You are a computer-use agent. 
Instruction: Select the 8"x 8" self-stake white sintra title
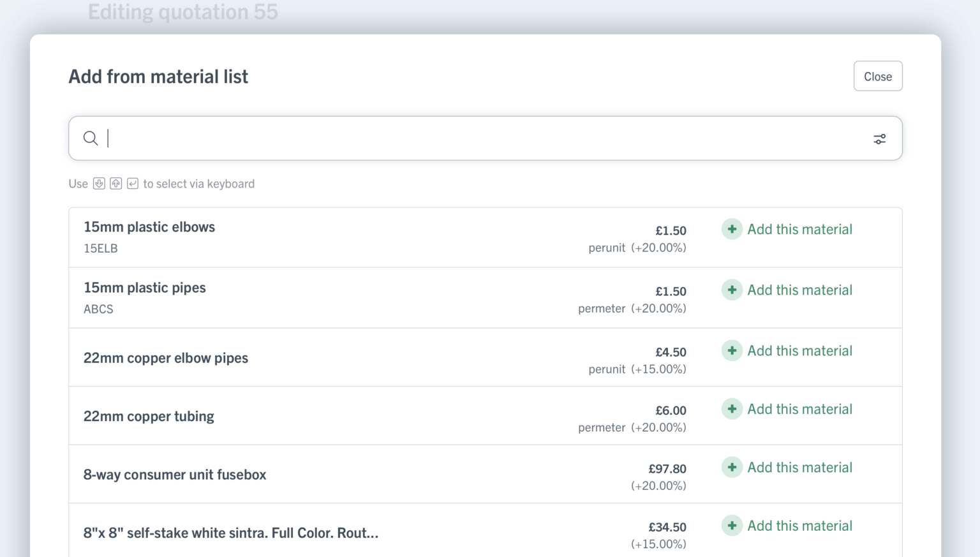(x=231, y=533)
